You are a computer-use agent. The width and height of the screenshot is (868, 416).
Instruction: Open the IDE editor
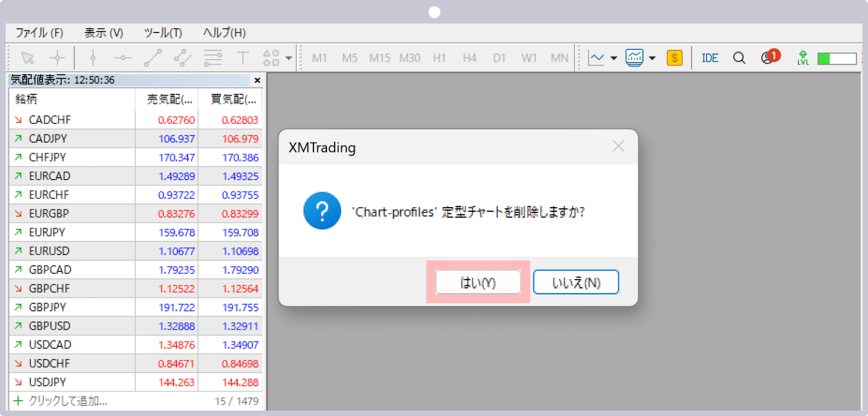pyautogui.click(x=710, y=58)
